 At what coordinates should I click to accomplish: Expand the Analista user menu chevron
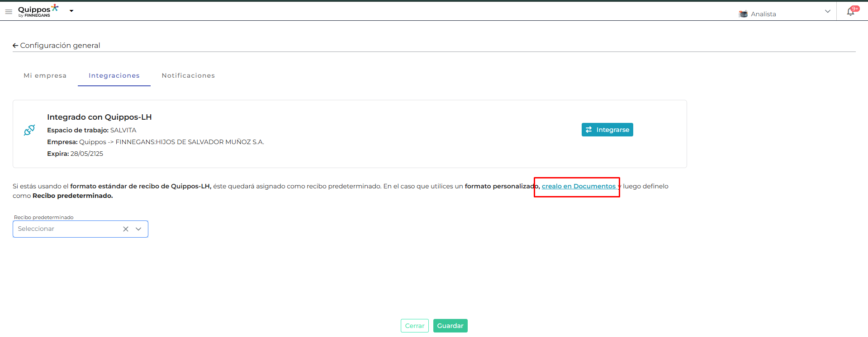(x=828, y=11)
